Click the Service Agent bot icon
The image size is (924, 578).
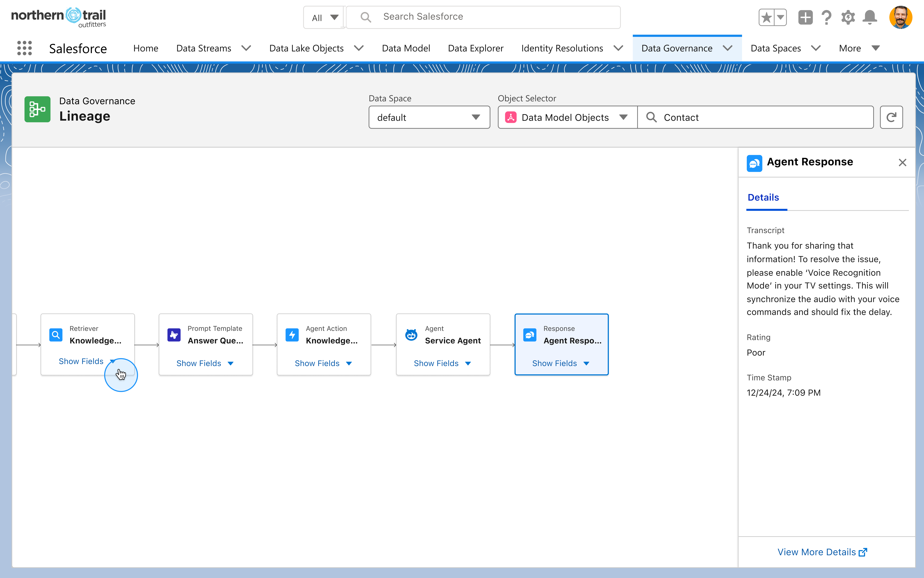tap(411, 335)
